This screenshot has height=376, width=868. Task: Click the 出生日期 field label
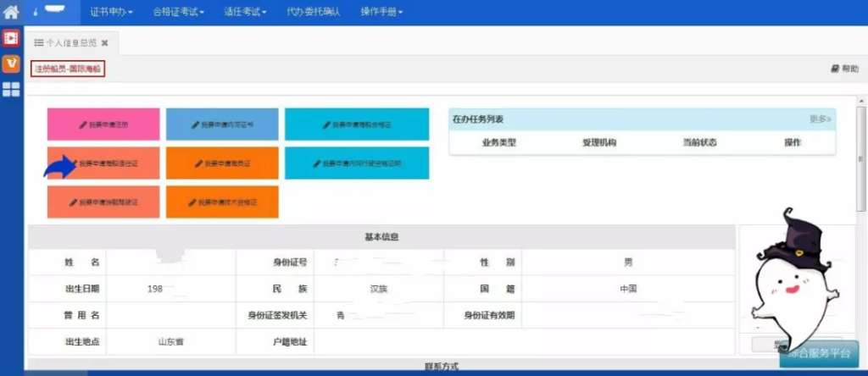coord(82,289)
